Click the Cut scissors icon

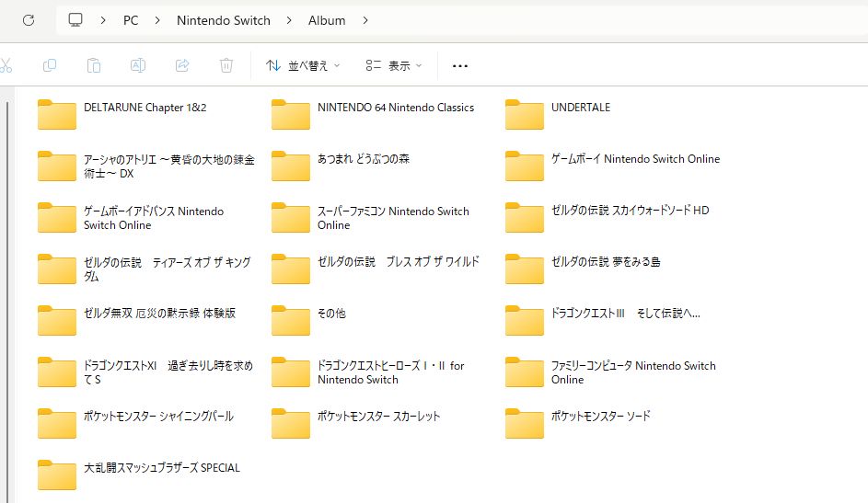pyautogui.click(x=6, y=65)
